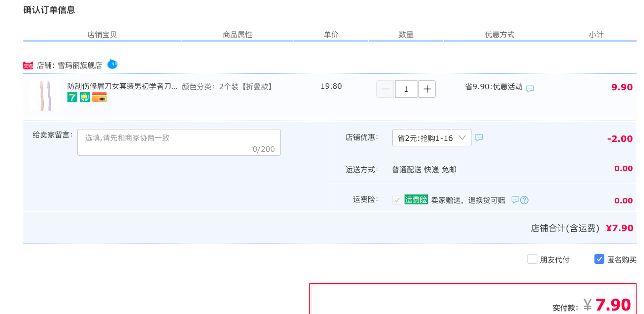This screenshot has width=644, height=314.
Task: Click the 数量 column header
Action: coord(406,35)
